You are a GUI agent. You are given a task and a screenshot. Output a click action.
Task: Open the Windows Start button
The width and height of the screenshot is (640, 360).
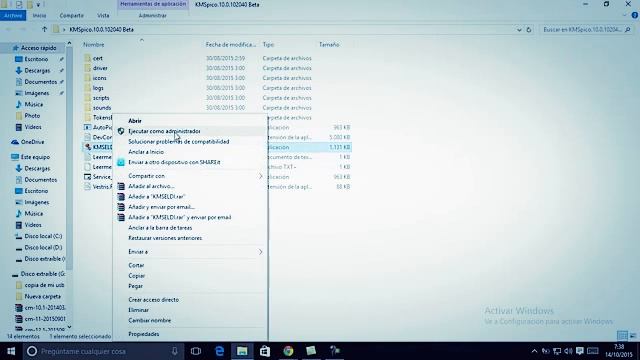pyautogui.click(x=11, y=351)
